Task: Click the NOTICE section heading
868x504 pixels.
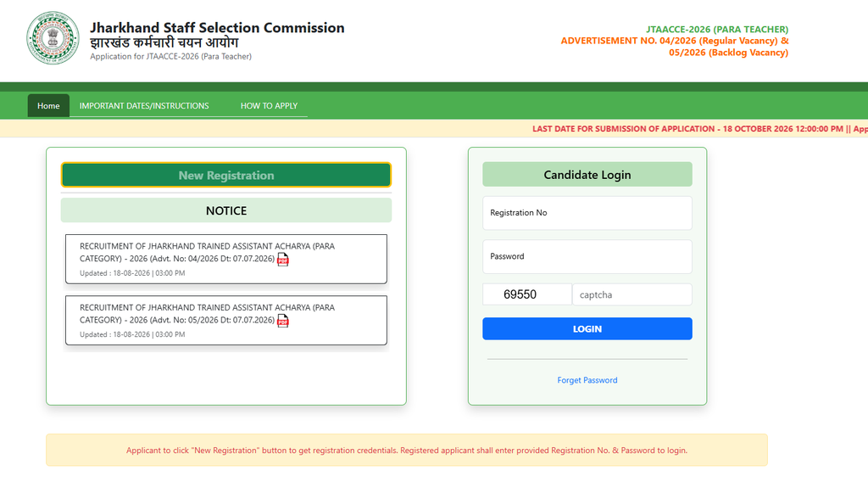Action: point(225,210)
